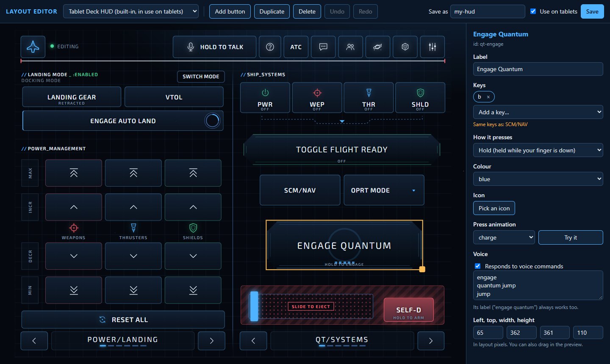Viewport: 610px width, 364px height.
Task: Click the spaceship icon in HUD header
Action: click(33, 47)
